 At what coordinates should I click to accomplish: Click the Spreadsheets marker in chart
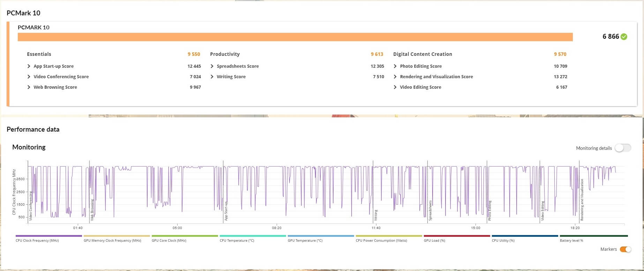[x=430, y=210]
